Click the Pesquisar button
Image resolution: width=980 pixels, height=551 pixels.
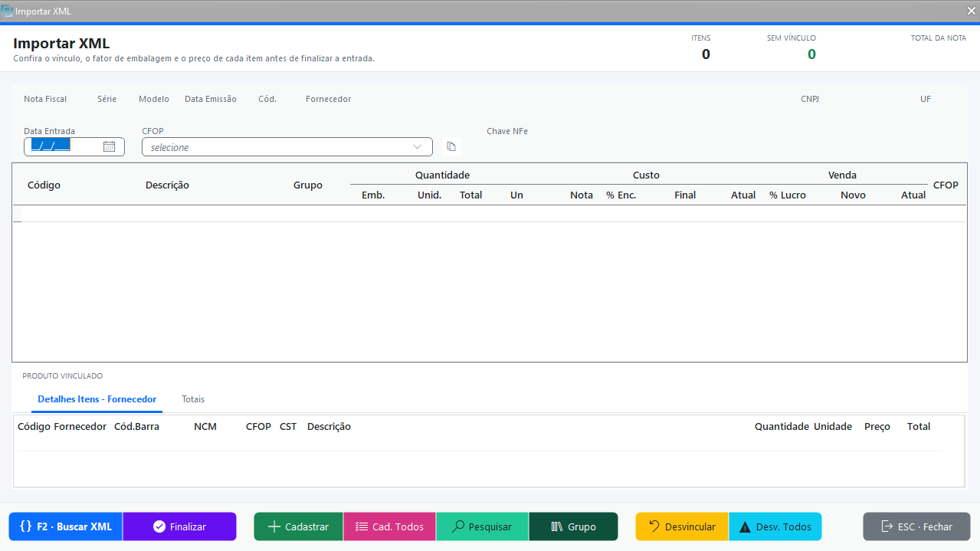482,526
